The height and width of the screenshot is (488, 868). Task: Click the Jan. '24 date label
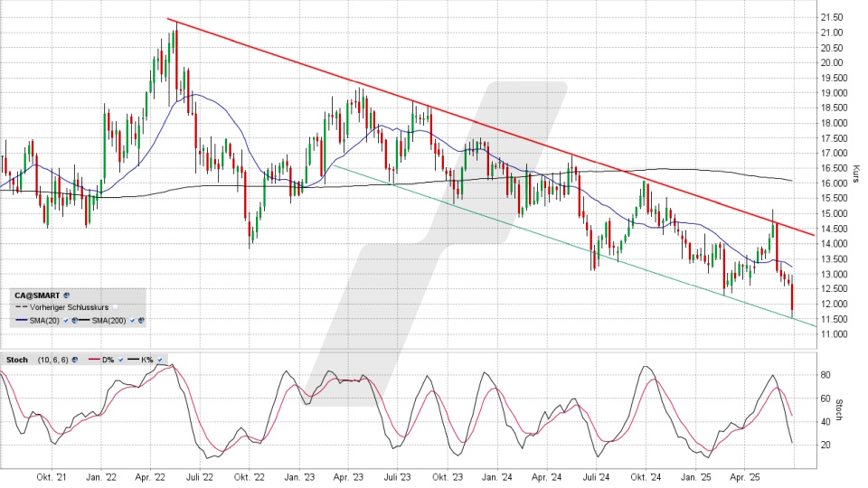click(497, 477)
